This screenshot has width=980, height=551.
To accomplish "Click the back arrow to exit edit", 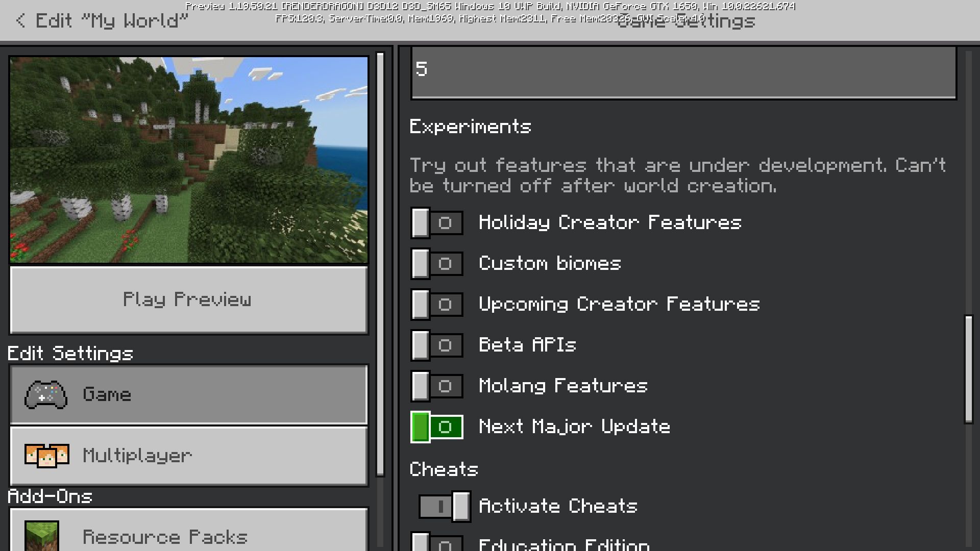I will (21, 21).
